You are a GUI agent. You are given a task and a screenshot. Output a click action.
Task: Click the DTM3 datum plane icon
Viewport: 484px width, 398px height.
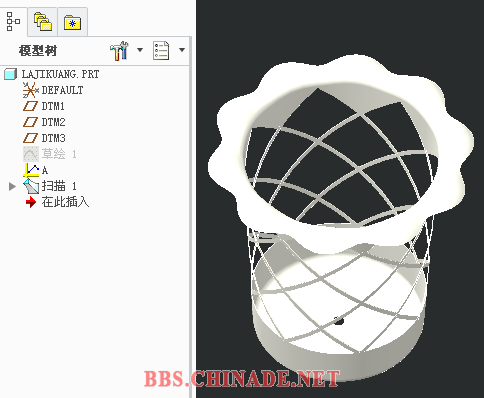pos(30,138)
